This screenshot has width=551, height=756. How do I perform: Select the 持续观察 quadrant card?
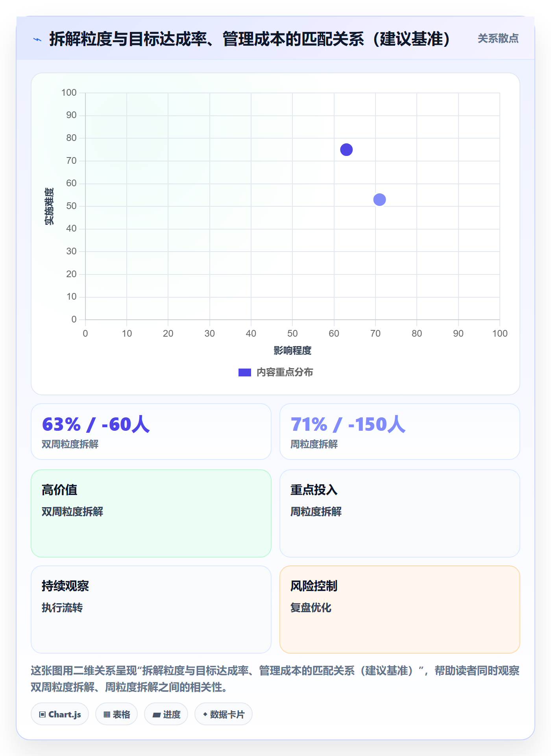click(x=151, y=610)
